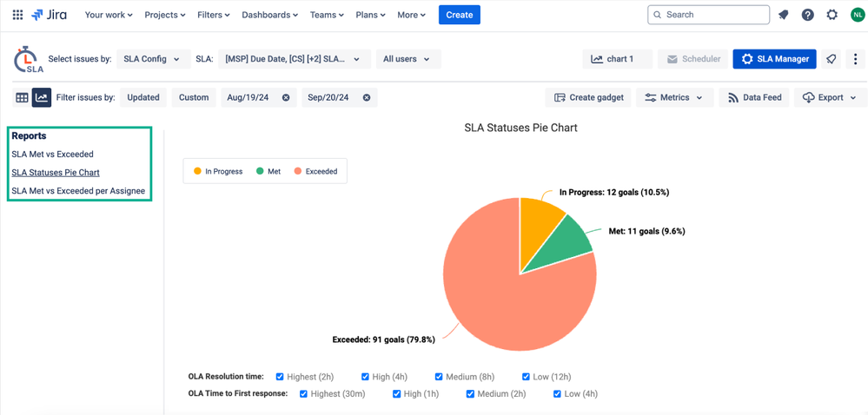Viewport: 868px width, 415px height.
Task: Open the Data Feed option
Action: coord(754,97)
